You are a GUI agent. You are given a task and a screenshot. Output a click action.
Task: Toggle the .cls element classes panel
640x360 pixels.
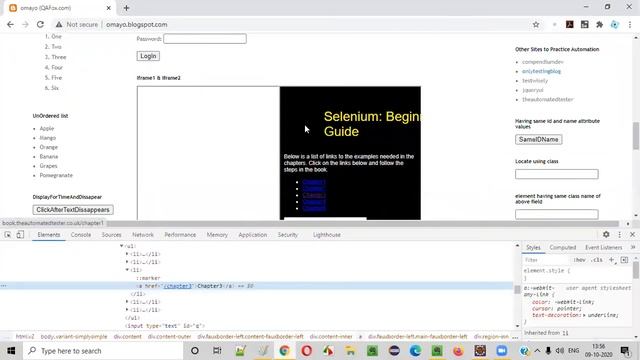click(x=597, y=260)
